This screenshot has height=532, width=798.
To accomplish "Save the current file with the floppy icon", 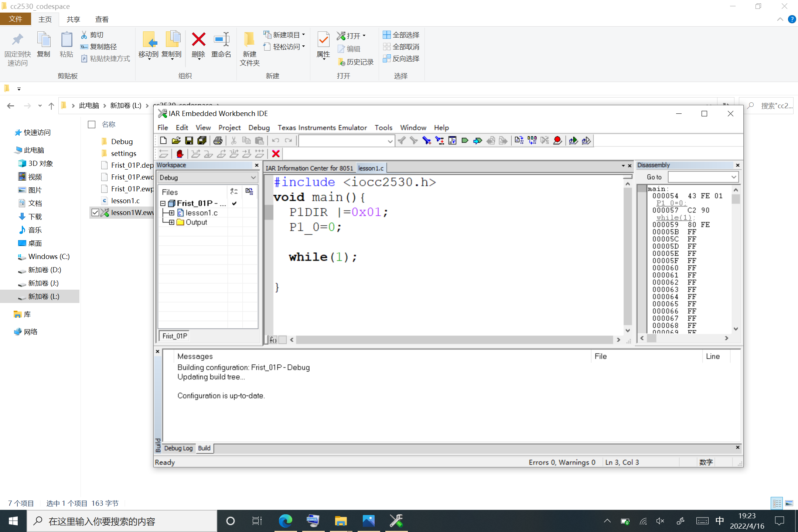I will point(189,140).
